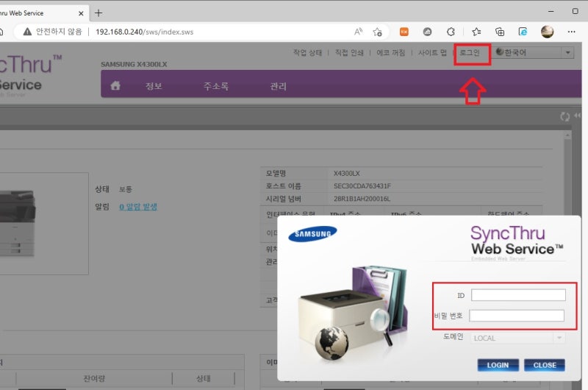Open a new browser tab

(98, 13)
